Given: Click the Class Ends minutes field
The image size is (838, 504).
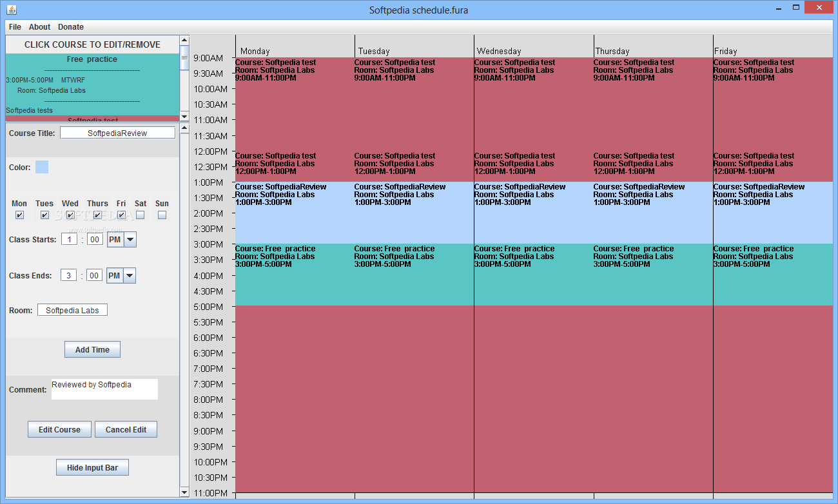Looking at the screenshot, I should [x=95, y=276].
